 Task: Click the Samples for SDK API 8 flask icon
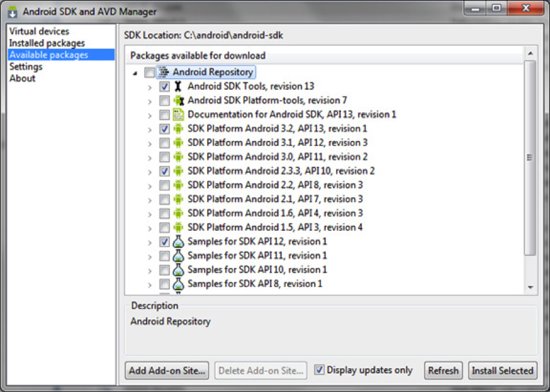(178, 284)
